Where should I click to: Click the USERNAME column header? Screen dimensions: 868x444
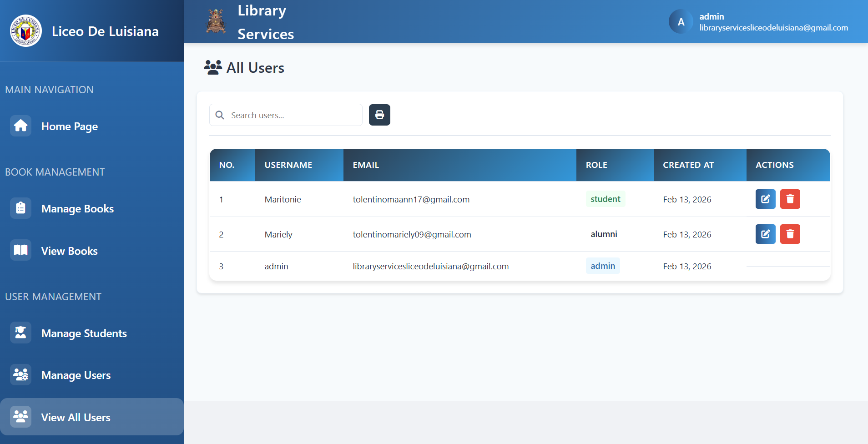[x=288, y=165]
